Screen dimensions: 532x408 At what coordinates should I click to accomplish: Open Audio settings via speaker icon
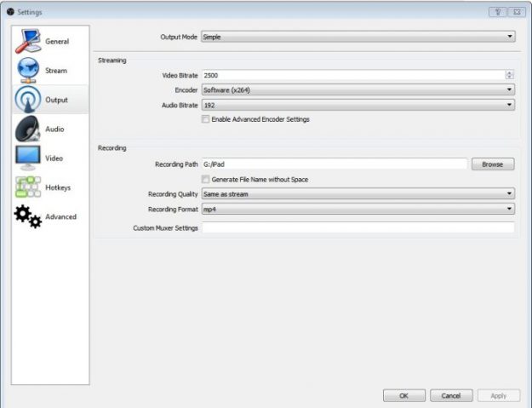(28, 129)
